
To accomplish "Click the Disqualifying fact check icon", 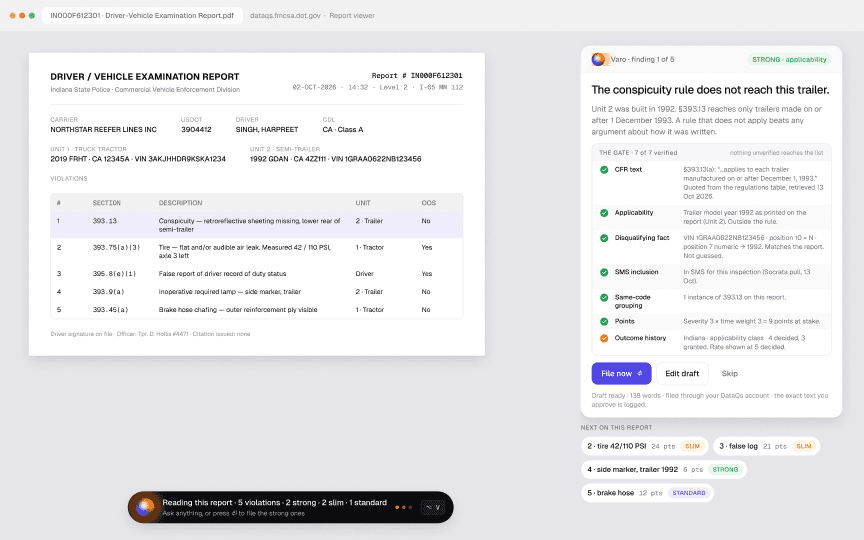I will (x=604, y=238).
